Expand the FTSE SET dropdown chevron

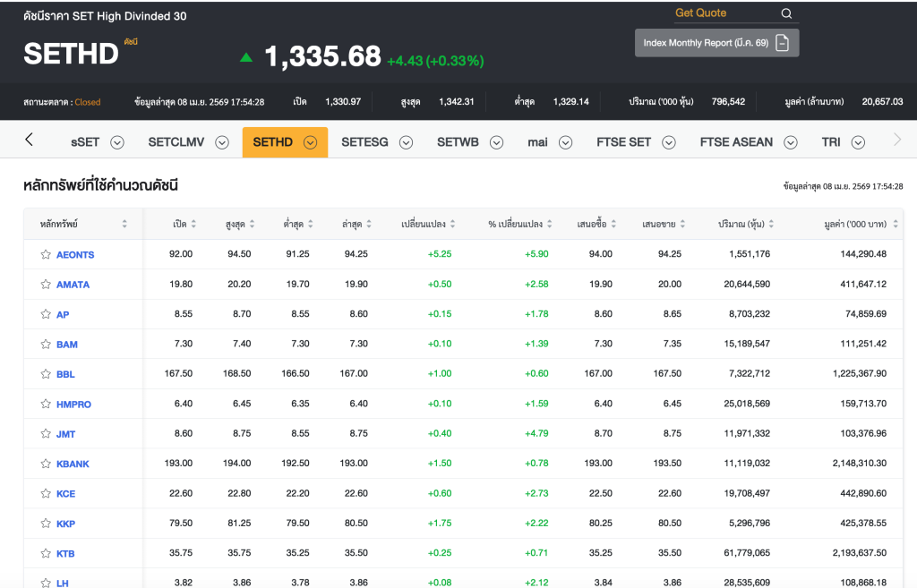(669, 142)
